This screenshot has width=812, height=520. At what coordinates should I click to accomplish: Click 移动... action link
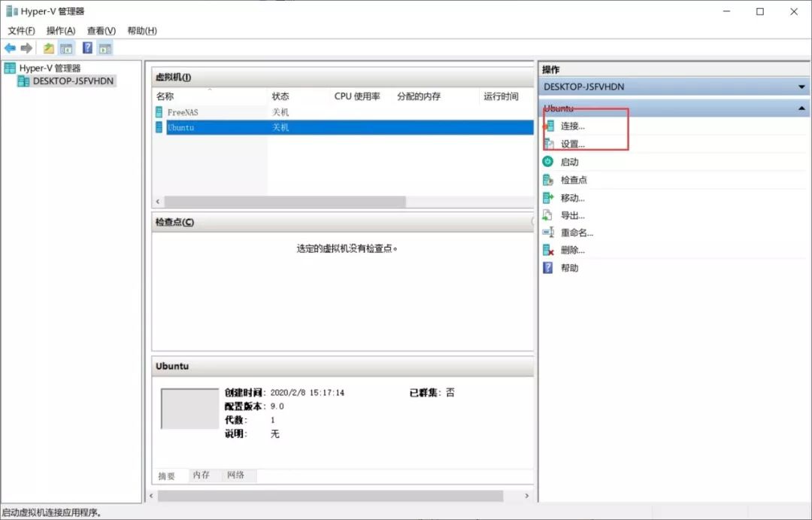point(573,198)
